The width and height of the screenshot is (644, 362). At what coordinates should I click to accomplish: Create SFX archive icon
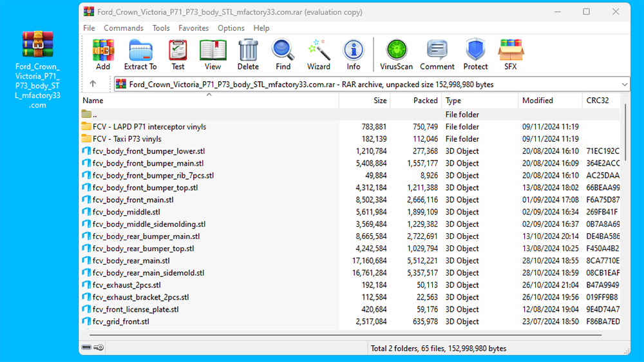[x=511, y=55]
